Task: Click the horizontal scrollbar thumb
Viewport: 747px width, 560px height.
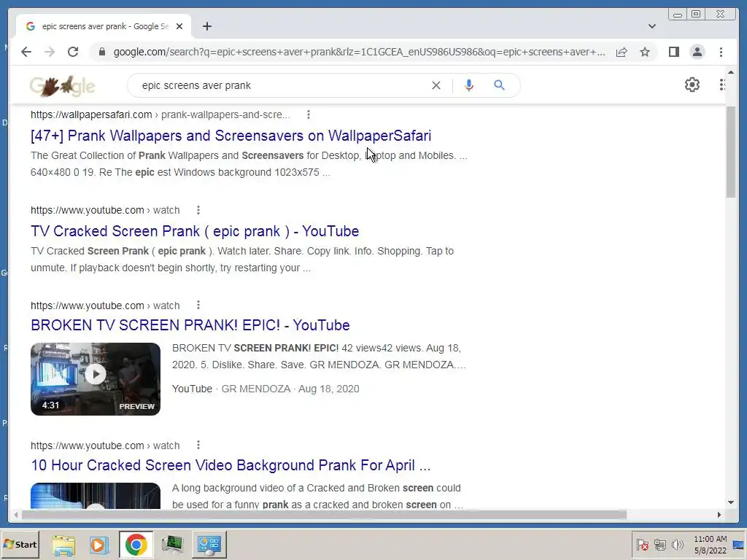Action: (x=324, y=514)
